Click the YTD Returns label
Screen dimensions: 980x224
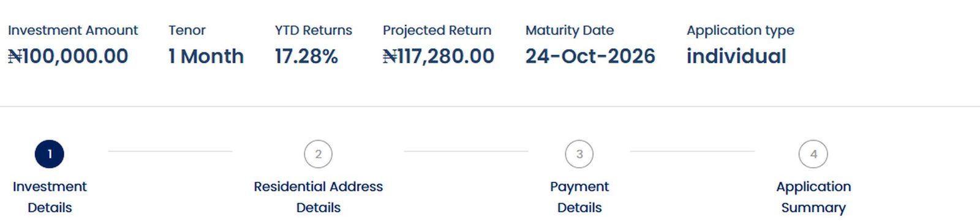coord(314,30)
